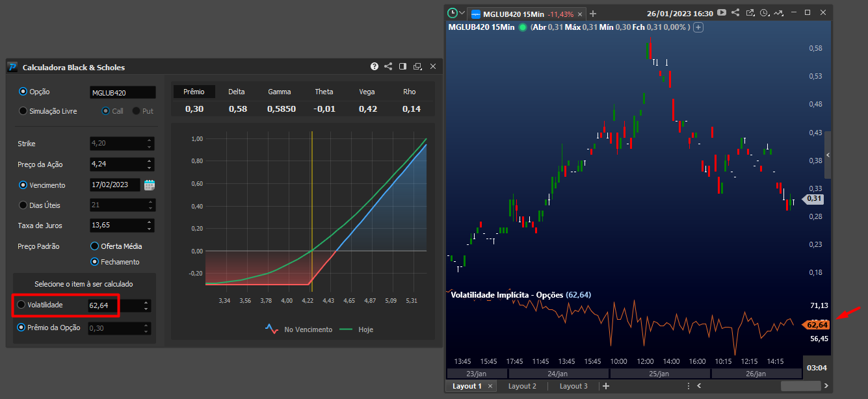
Task: Click the Volatilidade Implícita - Opções indicator label
Action: tap(507, 294)
